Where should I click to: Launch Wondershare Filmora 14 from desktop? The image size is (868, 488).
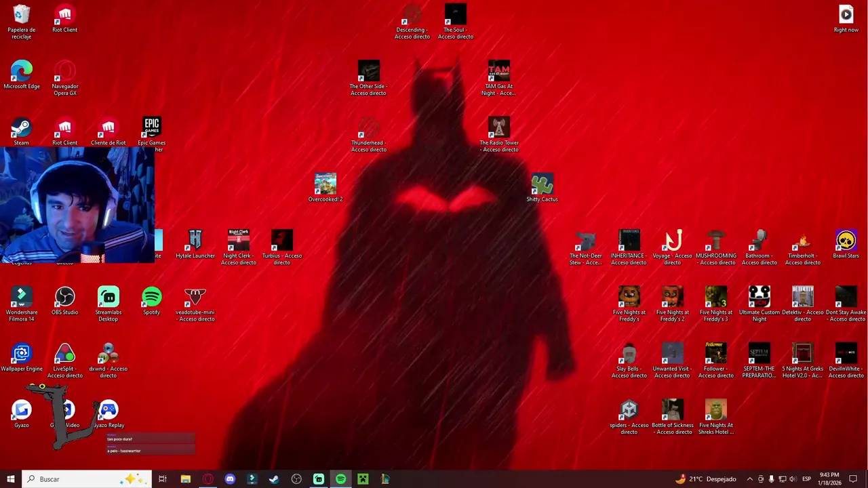pos(22,304)
